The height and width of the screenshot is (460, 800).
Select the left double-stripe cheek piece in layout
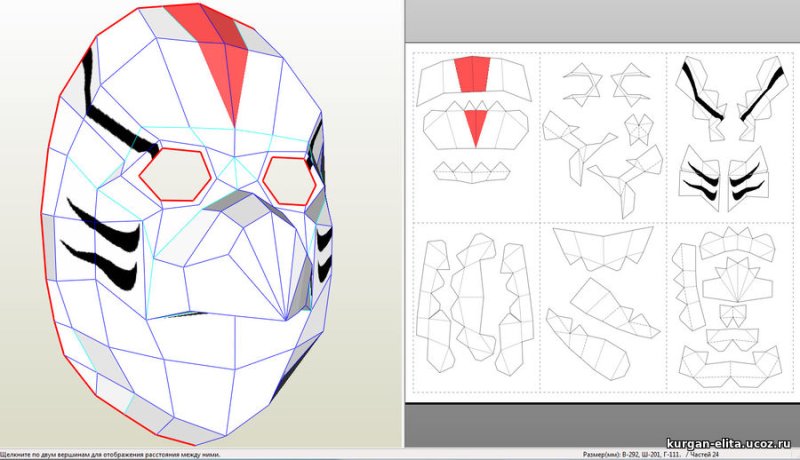(x=702, y=182)
